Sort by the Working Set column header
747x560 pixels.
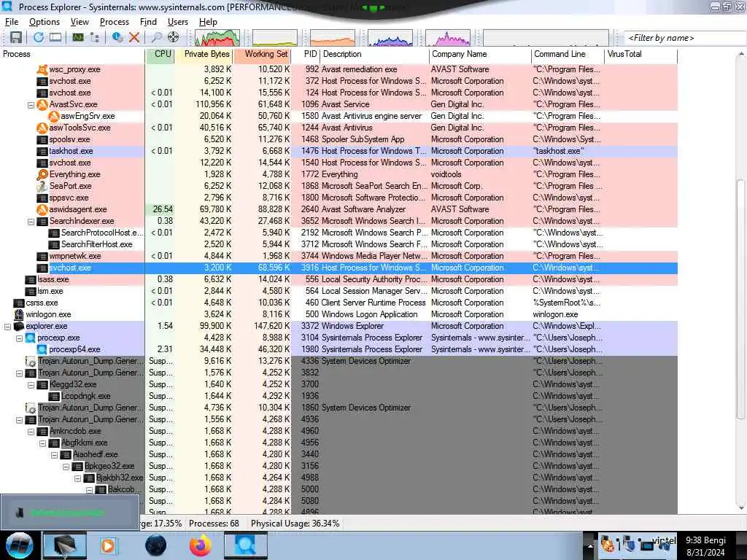pos(263,54)
